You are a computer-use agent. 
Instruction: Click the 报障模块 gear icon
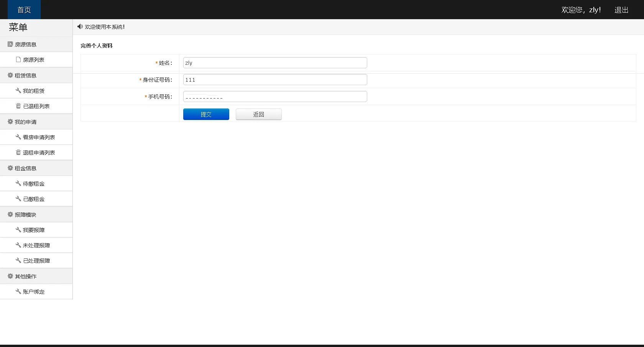click(x=10, y=214)
